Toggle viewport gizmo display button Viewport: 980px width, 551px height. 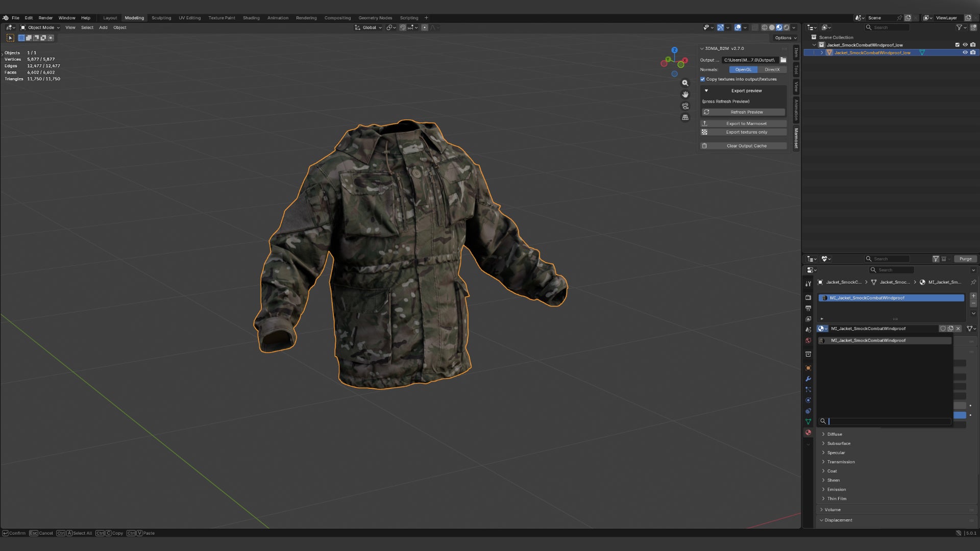(x=720, y=28)
